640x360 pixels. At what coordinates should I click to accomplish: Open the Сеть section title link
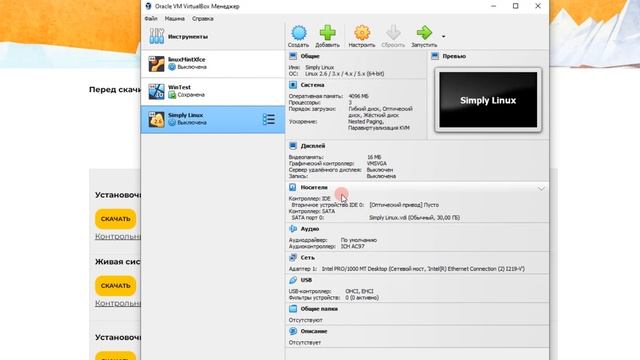[307, 258]
